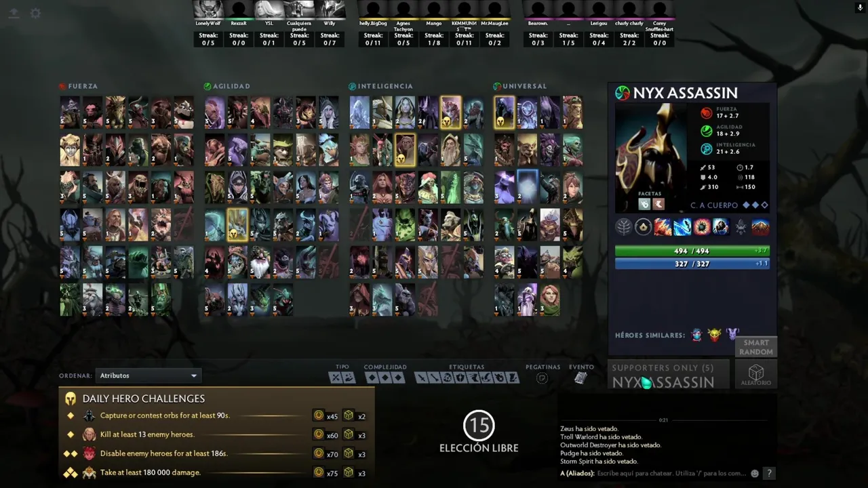Open the settings gear icon
Image resolution: width=868 pixels, height=488 pixels.
tap(35, 13)
